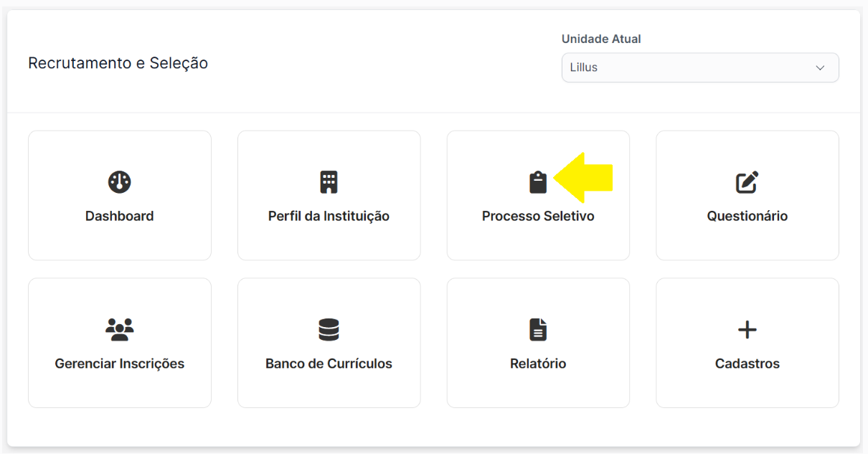Click the yellow arrow pointing to Processo Seletivo
This screenshot has height=454, width=868.
(x=583, y=178)
